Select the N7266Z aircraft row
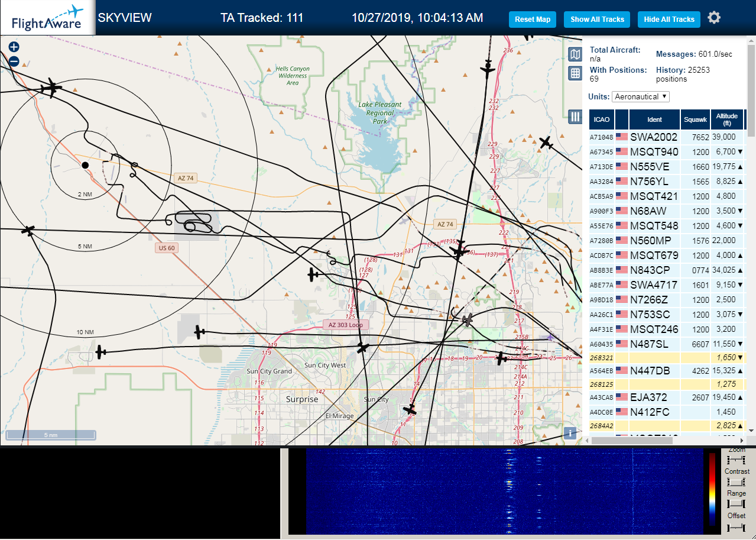 [667, 299]
